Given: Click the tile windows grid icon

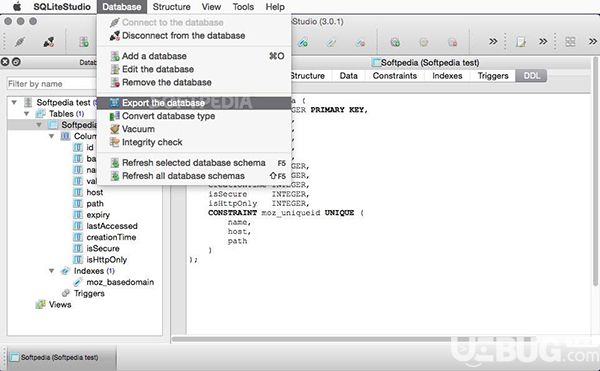Looking at the screenshot, I should (570, 41).
